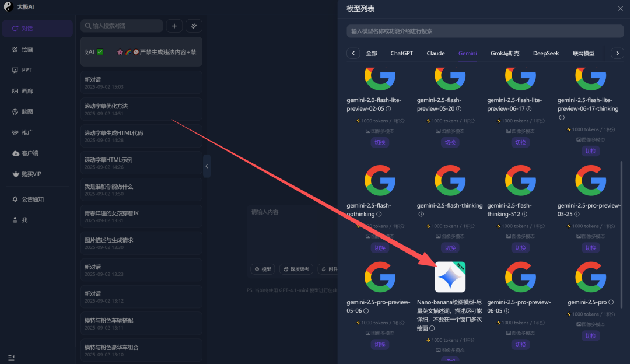
Task: Switch to the Gemini models tab
Action: tap(468, 54)
